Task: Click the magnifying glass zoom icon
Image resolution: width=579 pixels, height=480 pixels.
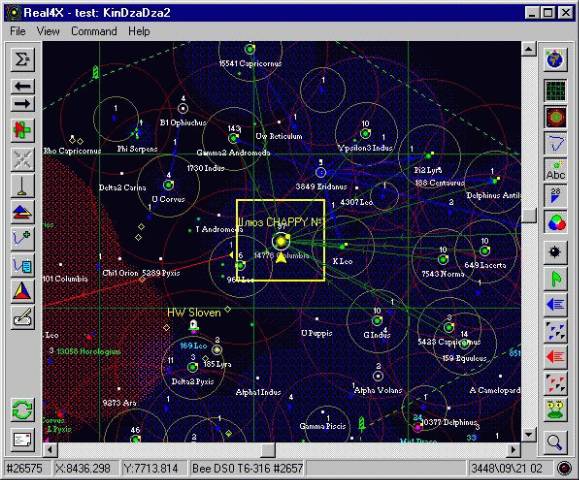Action: [555, 442]
